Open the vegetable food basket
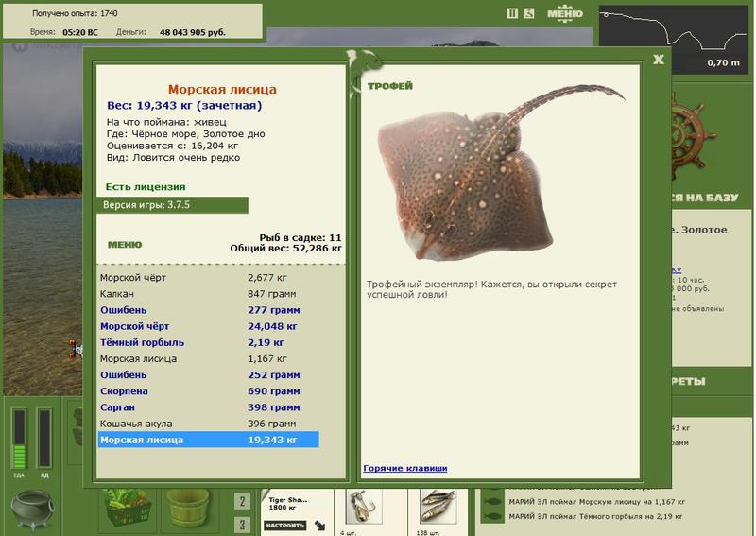The width and height of the screenshot is (756, 536). [x=128, y=508]
